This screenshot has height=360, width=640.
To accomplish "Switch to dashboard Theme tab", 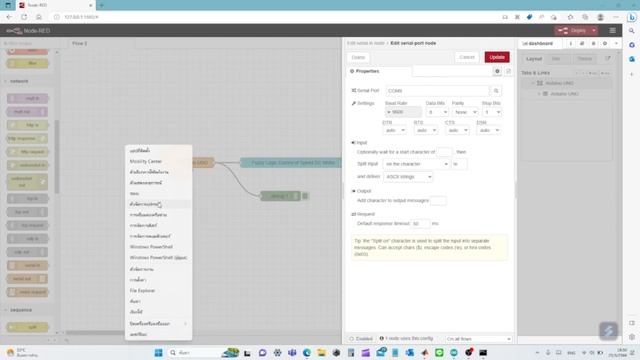I will pos(584,59).
